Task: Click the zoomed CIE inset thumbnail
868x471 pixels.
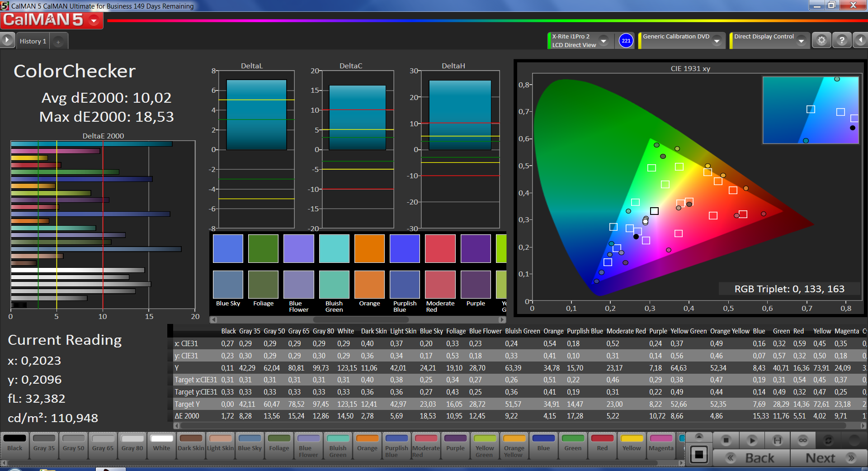Action: pos(811,110)
